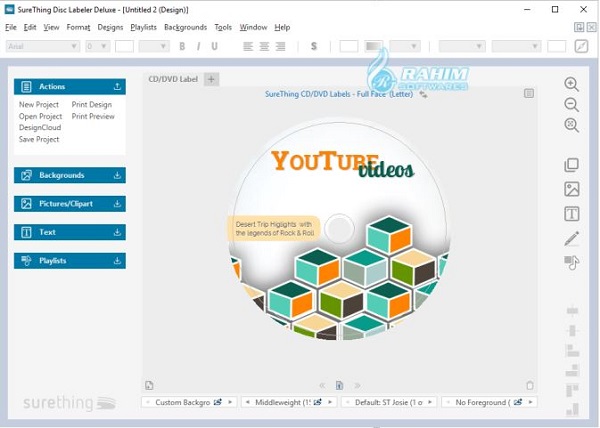Click Open Project
This screenshot has width=600, height=428.
coord(40,116)
